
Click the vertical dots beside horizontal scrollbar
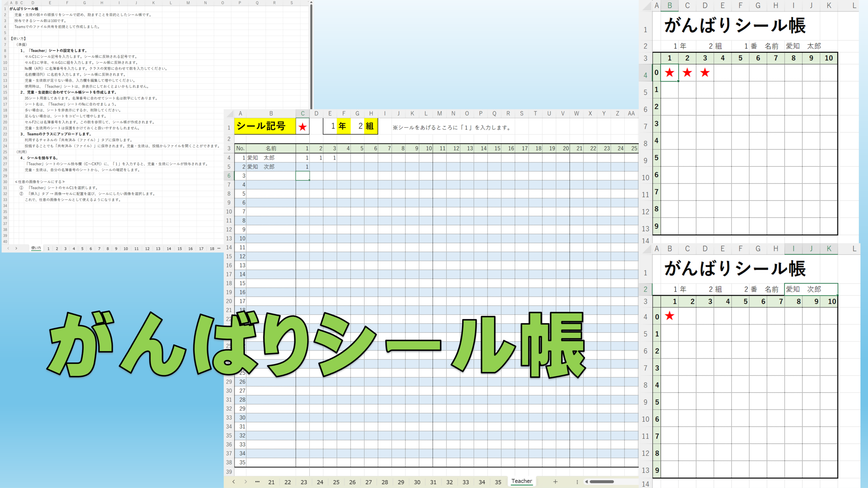577,482
